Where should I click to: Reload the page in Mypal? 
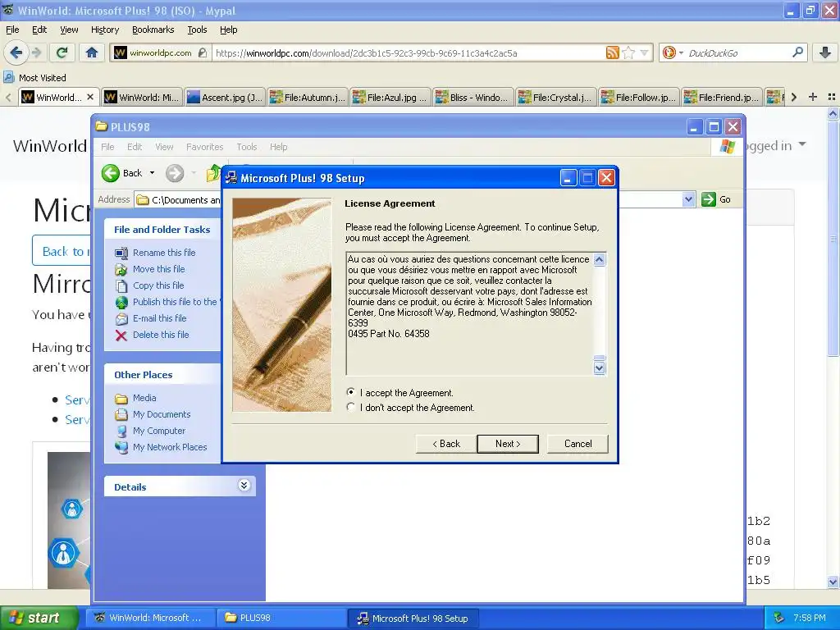(62, 52)
